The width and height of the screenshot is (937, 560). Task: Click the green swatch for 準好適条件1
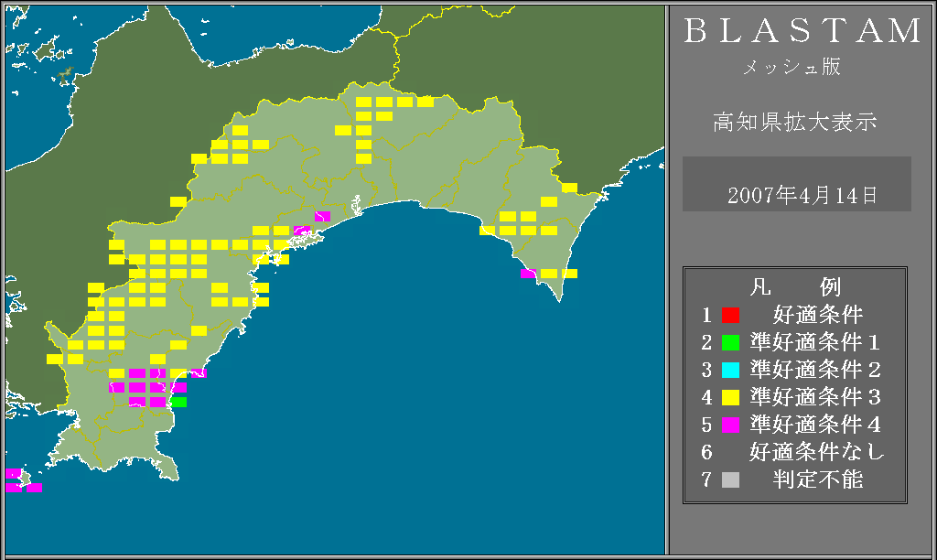click(730, 342)
